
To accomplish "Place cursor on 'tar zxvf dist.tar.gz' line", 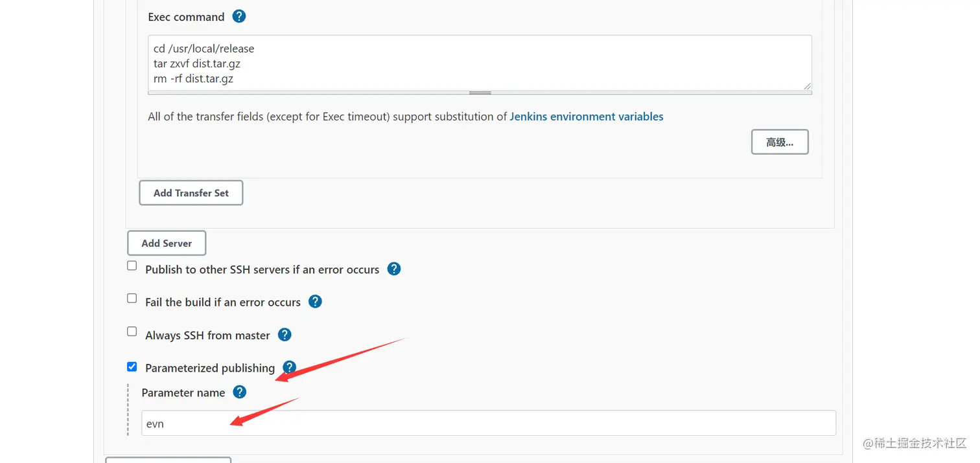I will pos(197,63).
